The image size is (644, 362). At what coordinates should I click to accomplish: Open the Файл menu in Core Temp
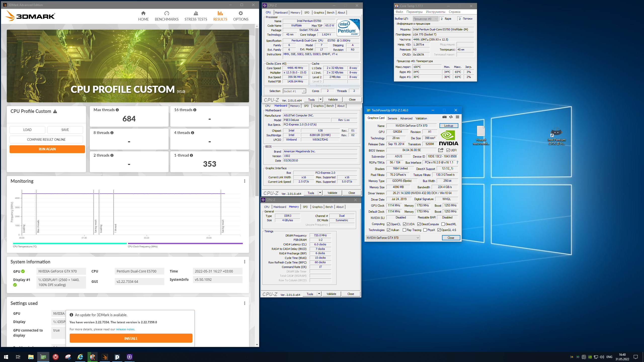click(x=399, y=12)
